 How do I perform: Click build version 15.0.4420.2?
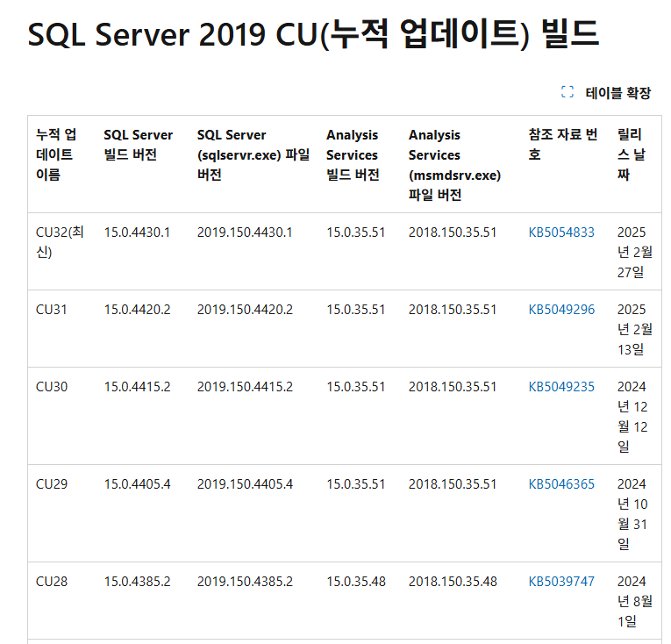click(137, 310)
